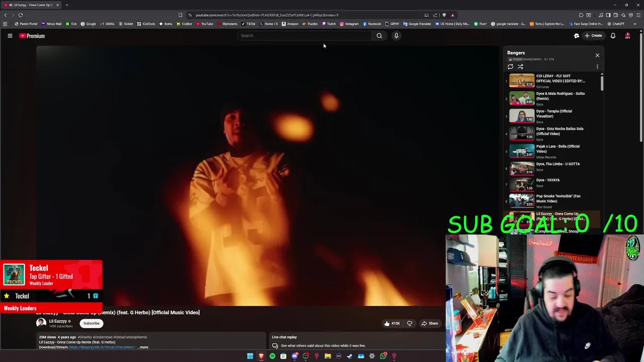644x362 pixels.
Task: Open the YouTube notifications bell
Action: (613, 36)
